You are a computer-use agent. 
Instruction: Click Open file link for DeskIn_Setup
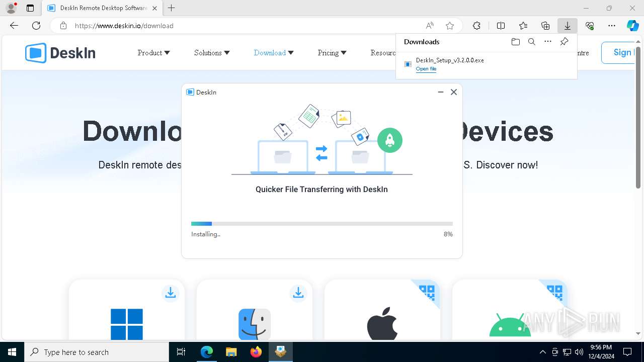pos(426,69)
